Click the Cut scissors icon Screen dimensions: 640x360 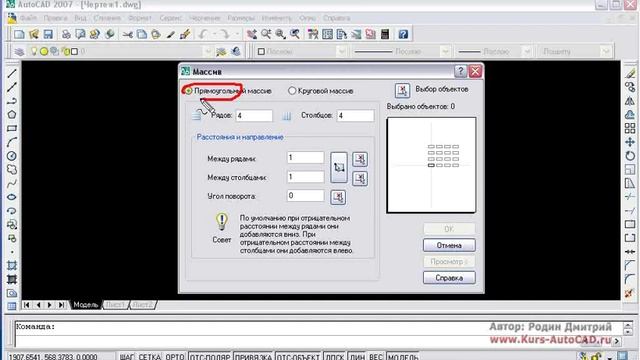coord(128,34)
